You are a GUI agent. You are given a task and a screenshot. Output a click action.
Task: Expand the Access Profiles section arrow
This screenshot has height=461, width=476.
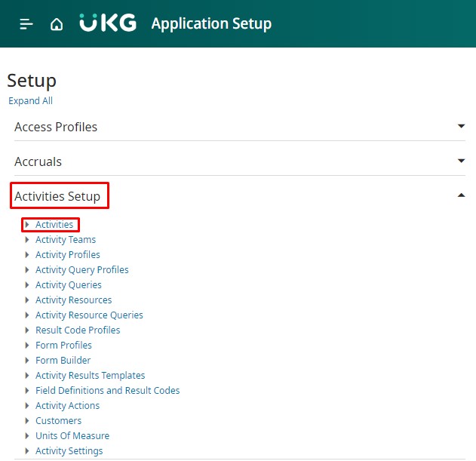click(x=461, y=127)
